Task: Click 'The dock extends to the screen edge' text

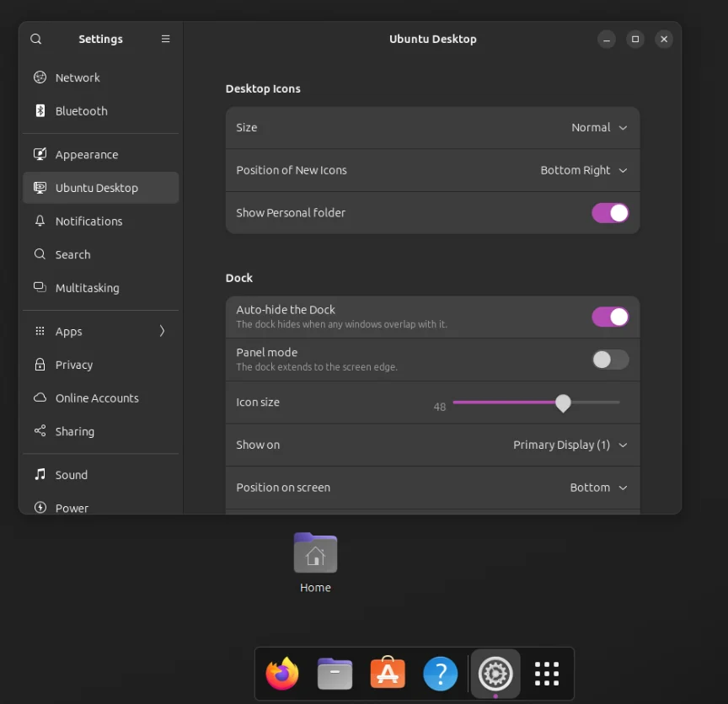Action: point(317,367)
